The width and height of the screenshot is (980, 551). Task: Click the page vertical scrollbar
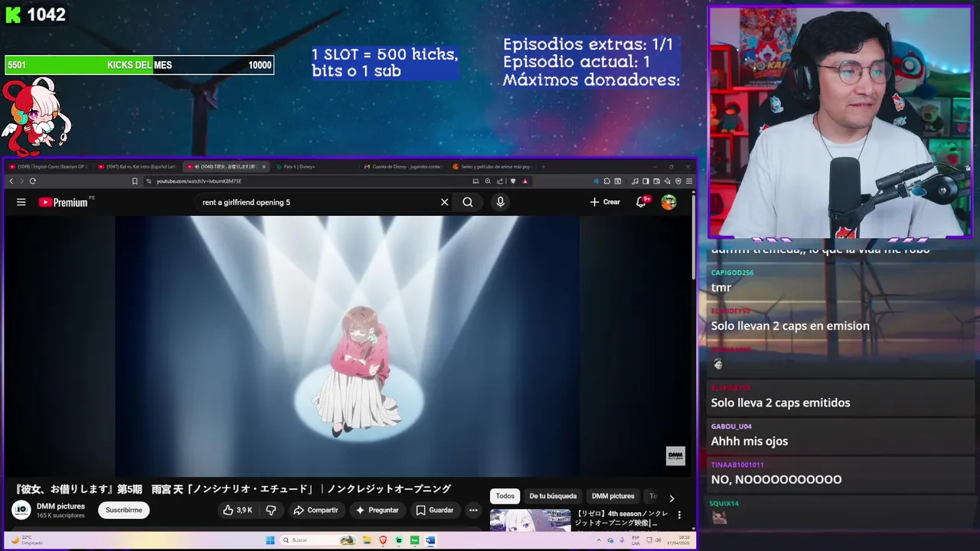[694, 237]
